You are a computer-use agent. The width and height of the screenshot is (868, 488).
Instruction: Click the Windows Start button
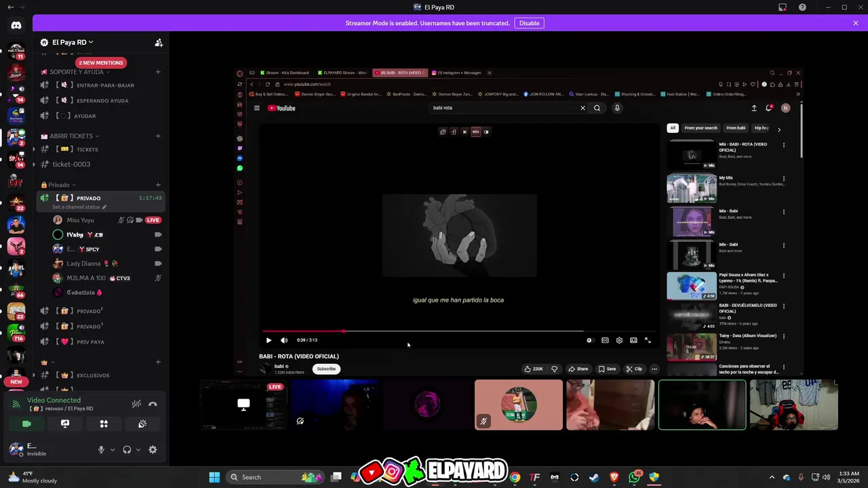click(214, 477)
